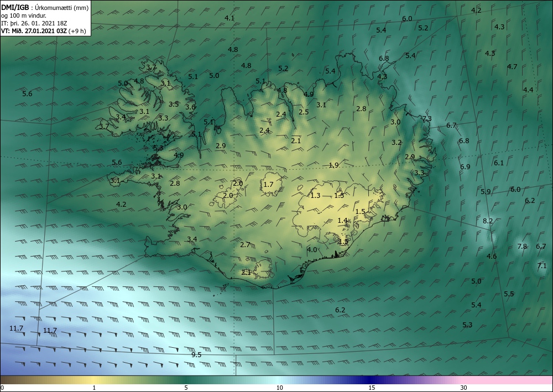This screenshot has width=553, height=392.
Task: Click the 6.9 value on the map
Action: (x=465, y=167)
